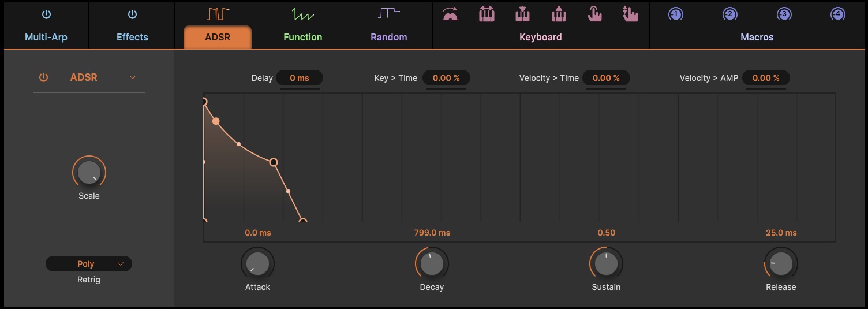Click the keyboard icon with up arrow
Screen dimensions: 868x309
coord(559,13)
